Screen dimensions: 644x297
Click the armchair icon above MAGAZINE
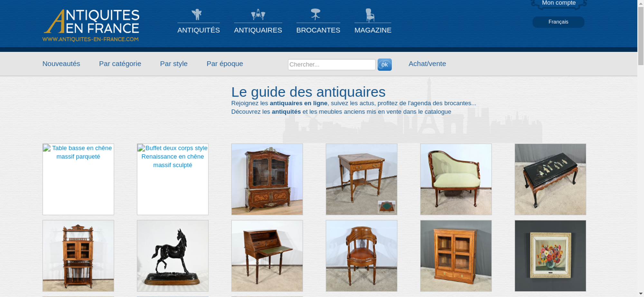(x=370, y=15)
